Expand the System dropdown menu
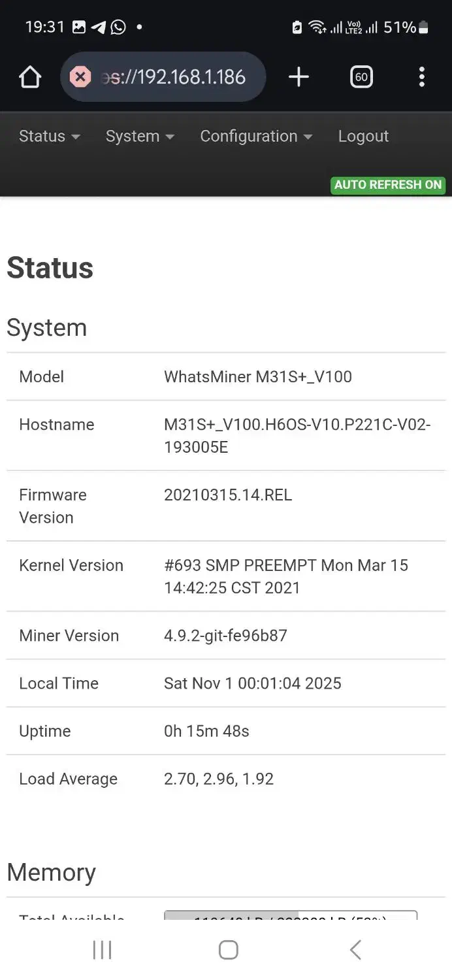The image size is (452, 980). [x=140, y=137]
